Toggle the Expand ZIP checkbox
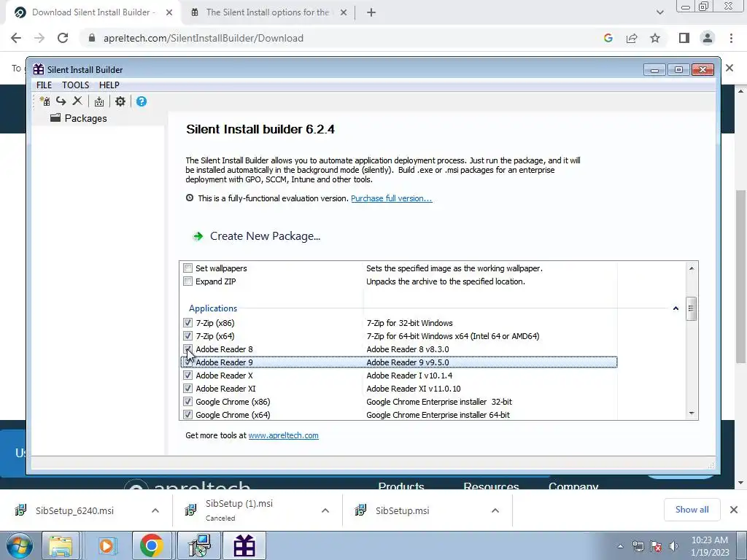The height and width of the screenshot is (560, 747). [x=187, y=281]
